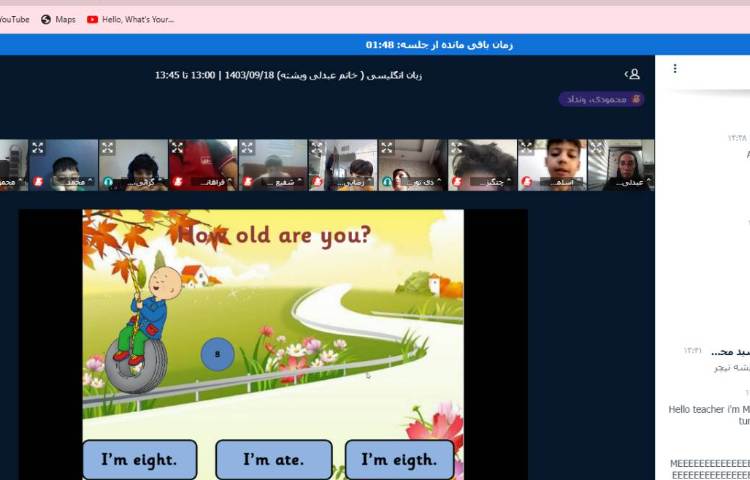750x480 pixels.
Task: Expand the video tile between رضایی and چنگیز
Action: click(386, 148)
